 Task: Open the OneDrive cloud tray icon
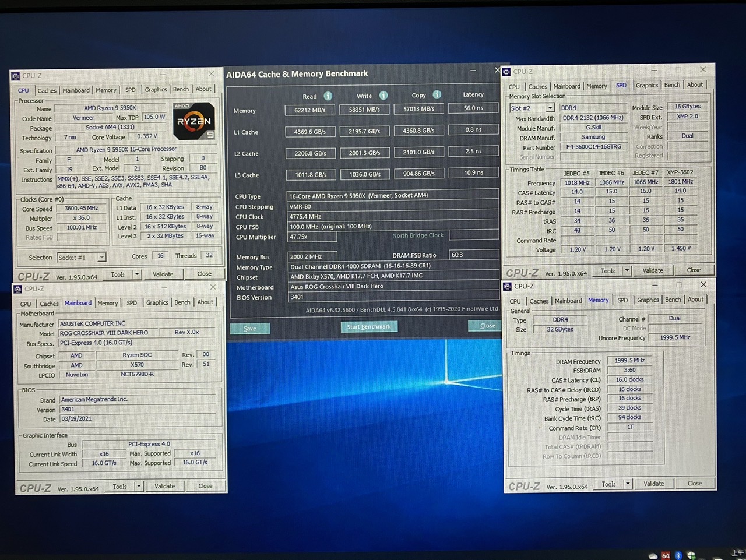tap(653, 556)
